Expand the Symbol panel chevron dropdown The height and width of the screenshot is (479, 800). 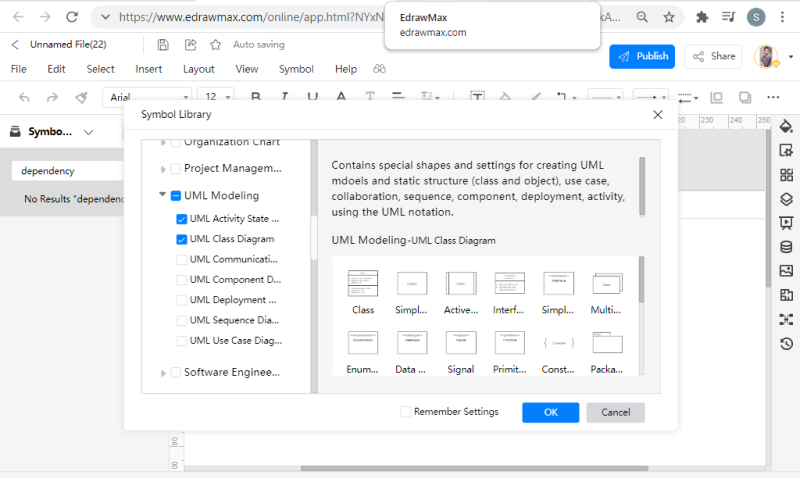pyautogui.click(x=88, y=132)
